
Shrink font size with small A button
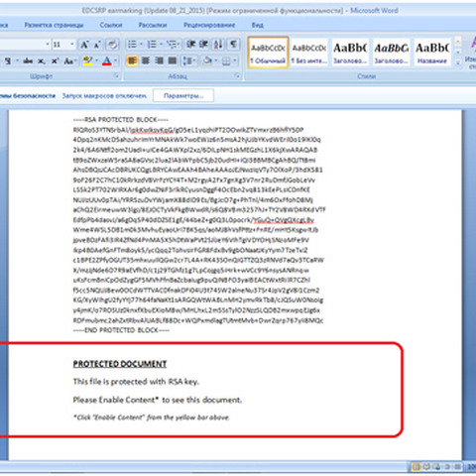97,45
